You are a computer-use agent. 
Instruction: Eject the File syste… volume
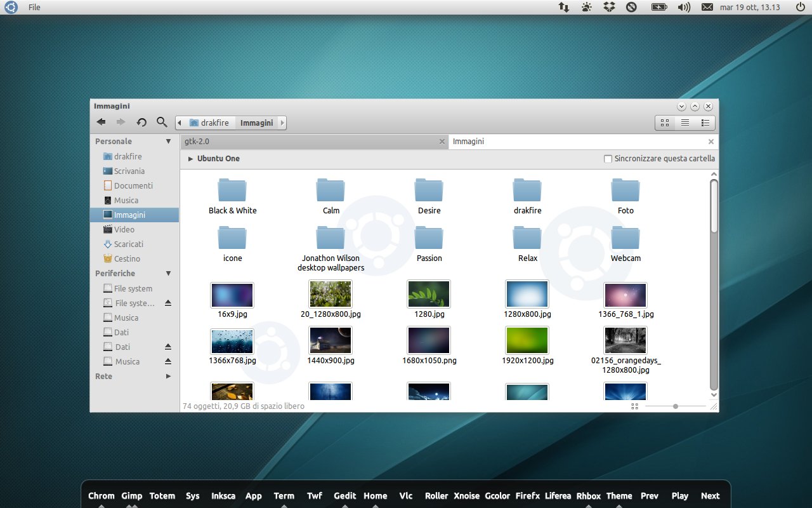click(x=168, y=303)
